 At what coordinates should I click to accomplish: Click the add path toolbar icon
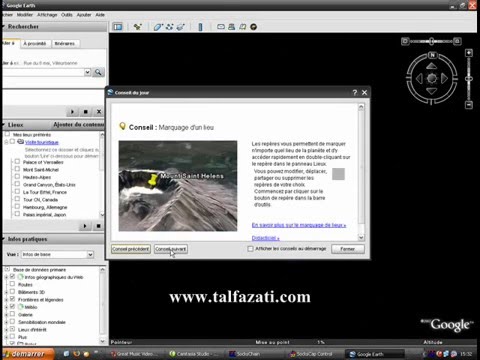point(169,27)
